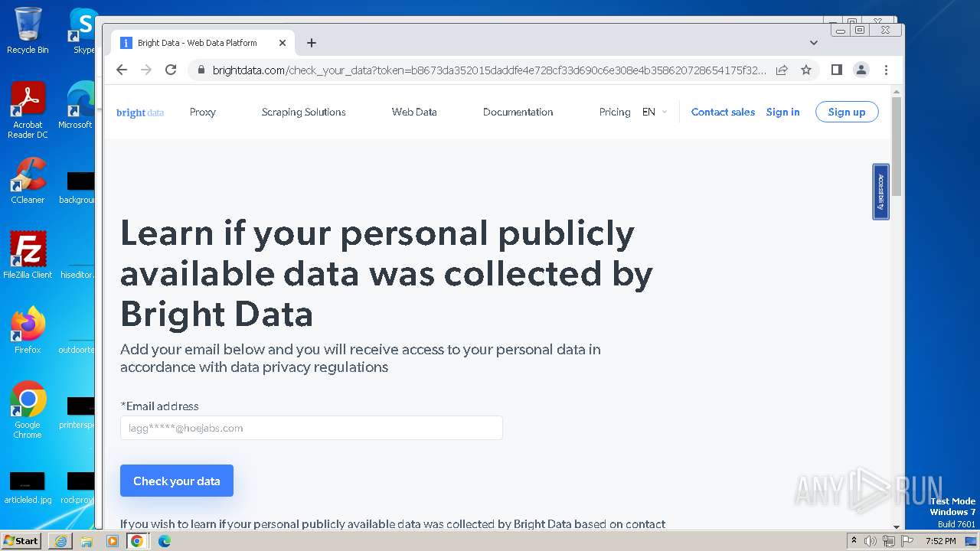Open Windows Media Player from the taskbar
The height and width of the screenshot is (551, 980).
point(113,541)
